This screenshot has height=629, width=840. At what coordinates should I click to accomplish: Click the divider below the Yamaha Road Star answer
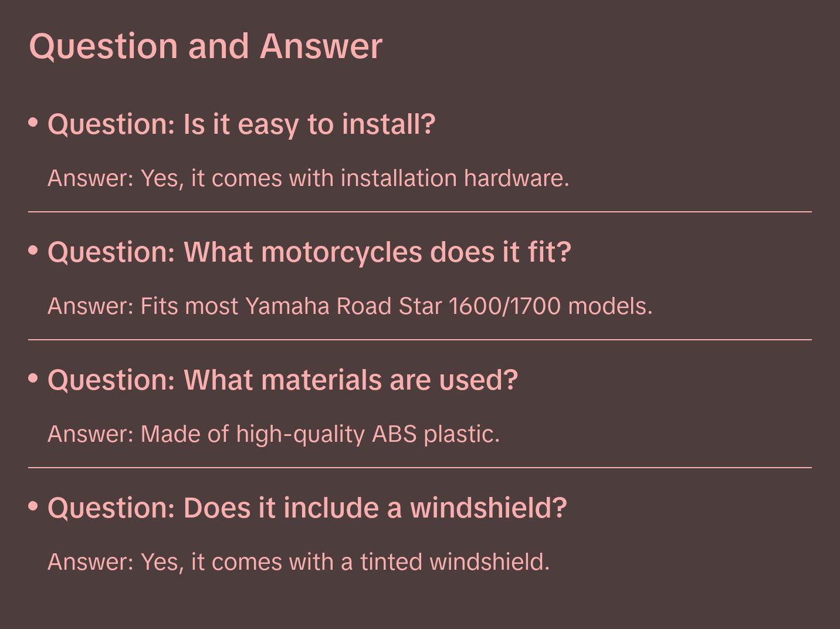[x=420, y=340]
